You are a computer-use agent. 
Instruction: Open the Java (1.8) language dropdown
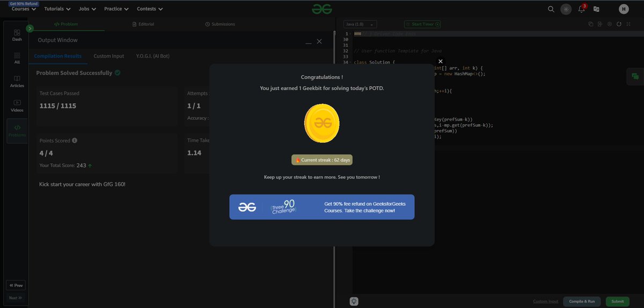(360, 24)
